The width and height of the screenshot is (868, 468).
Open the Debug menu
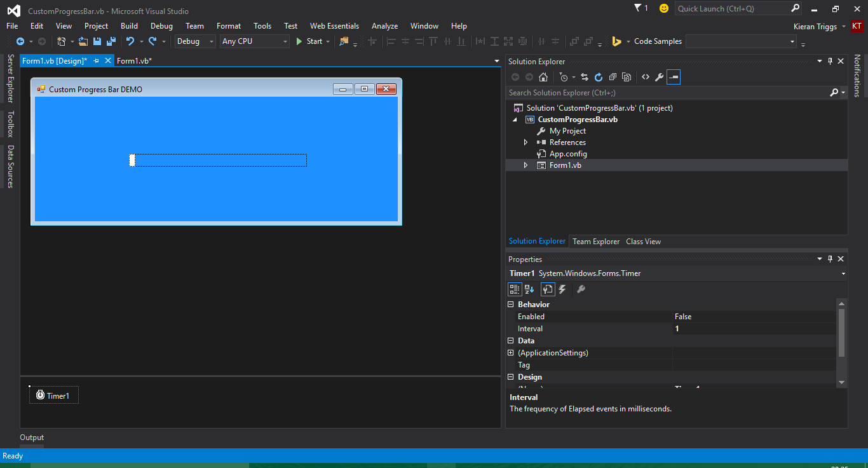pyautogui.click(x=161, y=26)
